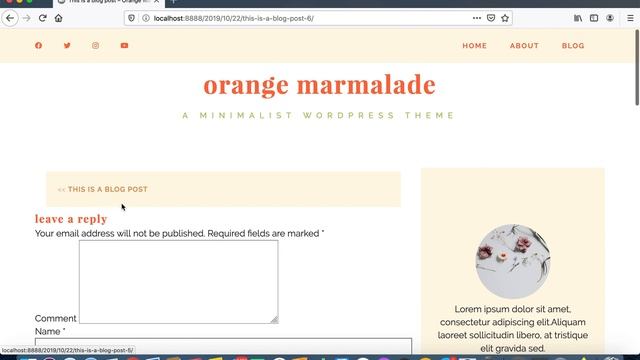Click inside the Comment text area
640x360 pixels.
tap(179, 282)
